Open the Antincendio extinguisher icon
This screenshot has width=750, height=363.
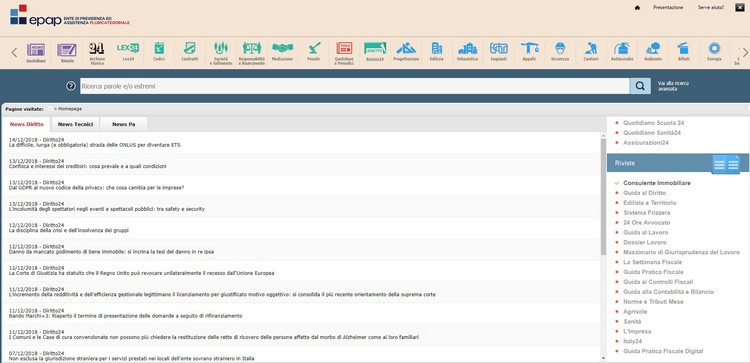pyautogui.click(x=621, y=52)
